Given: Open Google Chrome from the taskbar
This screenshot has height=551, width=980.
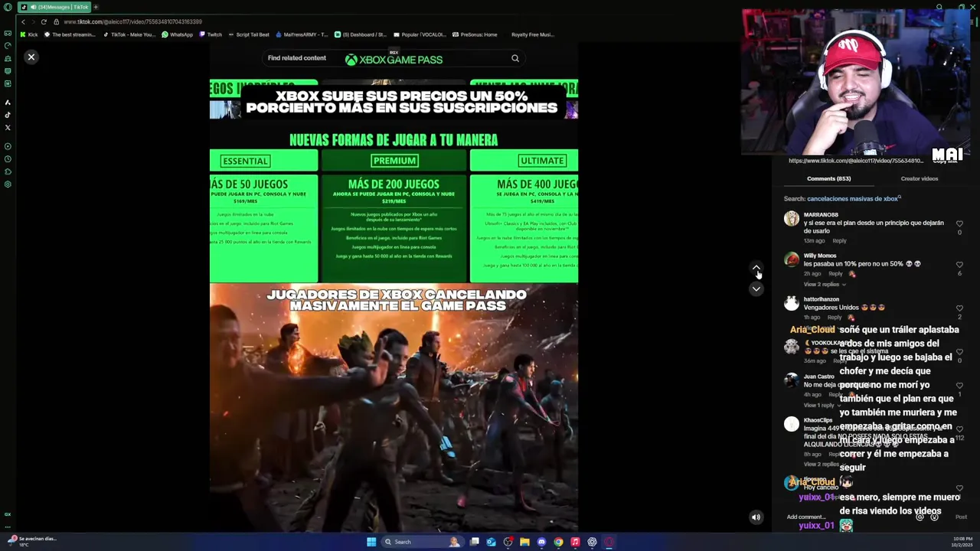Looking at the screenshot, I should [558, 542].
